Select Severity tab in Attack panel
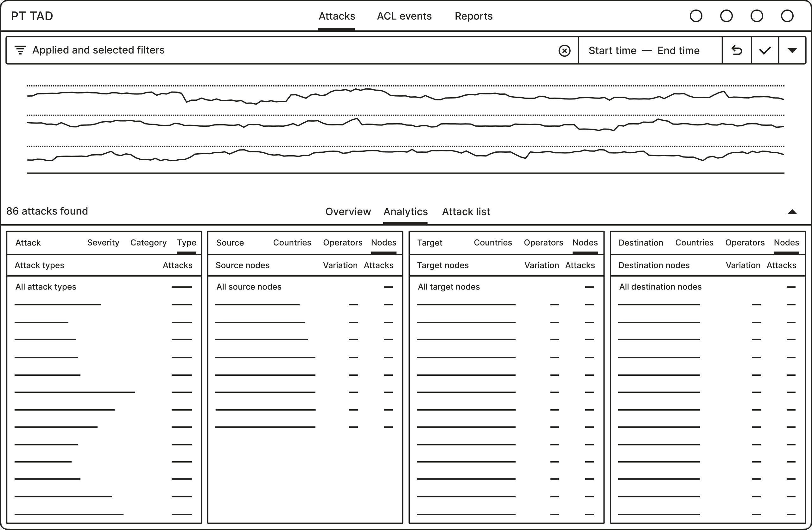This screenshot has width=812, height=530. click(x=103, y=243)
